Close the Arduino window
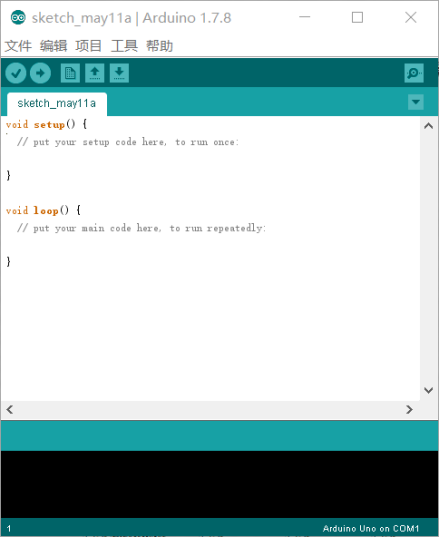Viewport: 439px width, 537px height. [411, 17]
